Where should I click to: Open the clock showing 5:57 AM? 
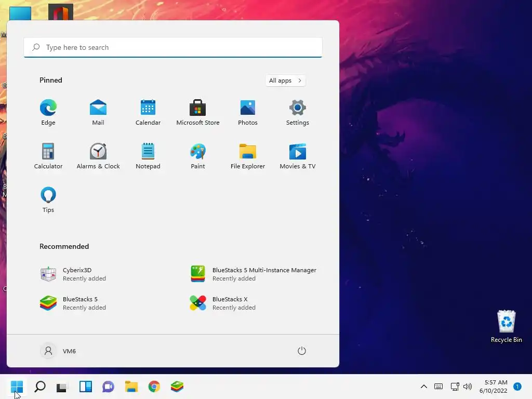pyautogui.click(x=494, y=387)
